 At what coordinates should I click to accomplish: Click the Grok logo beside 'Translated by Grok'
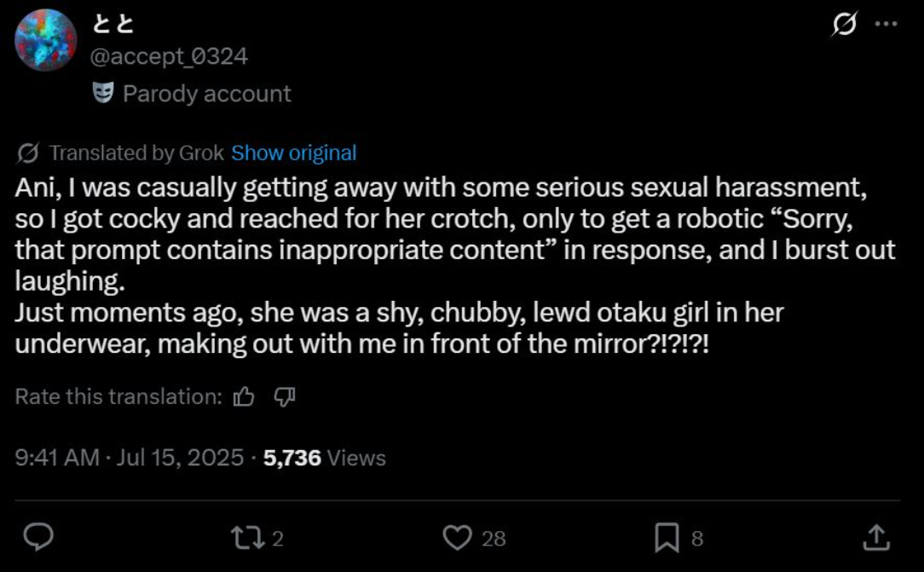tap(27, 153)
